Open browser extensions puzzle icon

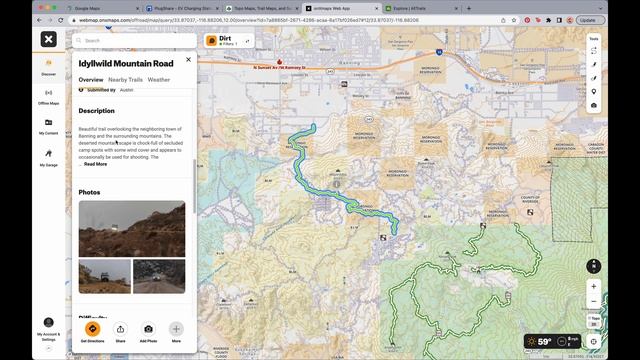point(549,20)
